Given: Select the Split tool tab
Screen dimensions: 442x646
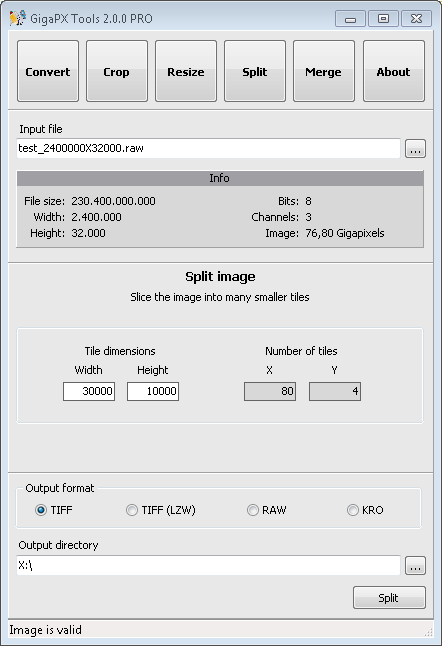Looking at the screenshot, I should [x=255, y=71].
